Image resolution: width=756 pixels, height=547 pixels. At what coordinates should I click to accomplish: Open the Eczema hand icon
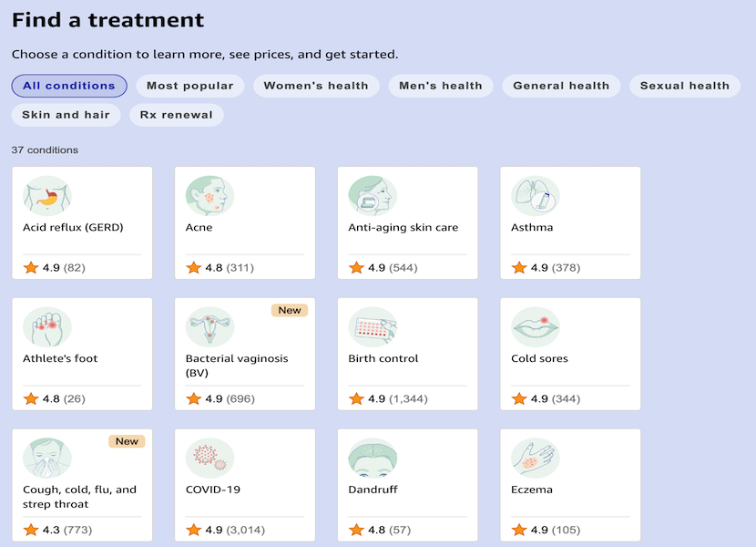coord(536,458)
